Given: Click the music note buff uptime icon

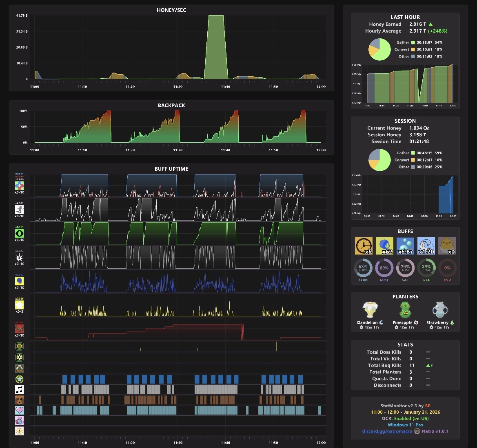Looking at the screenshot, I should pyautogui.click(x=20, y=390).
